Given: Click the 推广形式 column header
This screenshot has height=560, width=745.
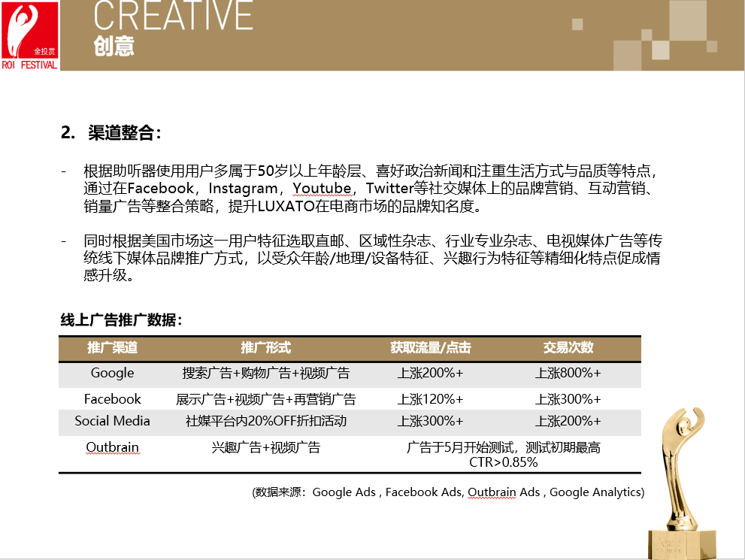Looking at the screenshot, I should 265,347.
